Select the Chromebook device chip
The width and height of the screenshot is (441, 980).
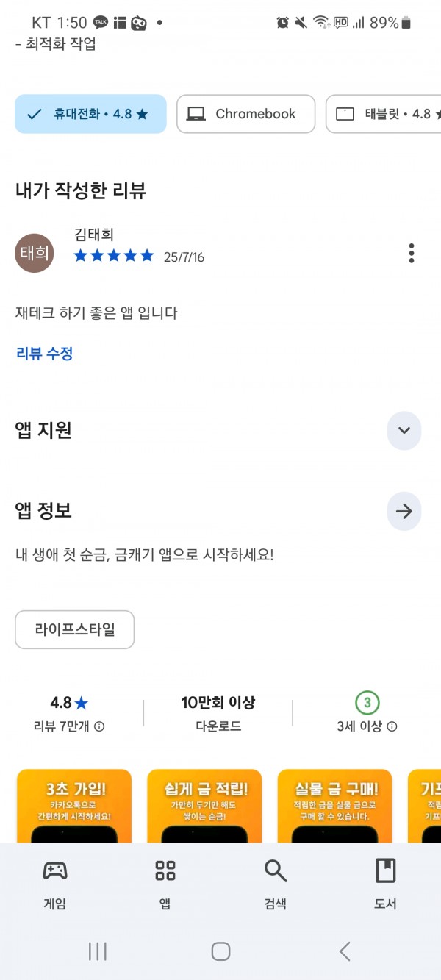(x=246, y=114)
